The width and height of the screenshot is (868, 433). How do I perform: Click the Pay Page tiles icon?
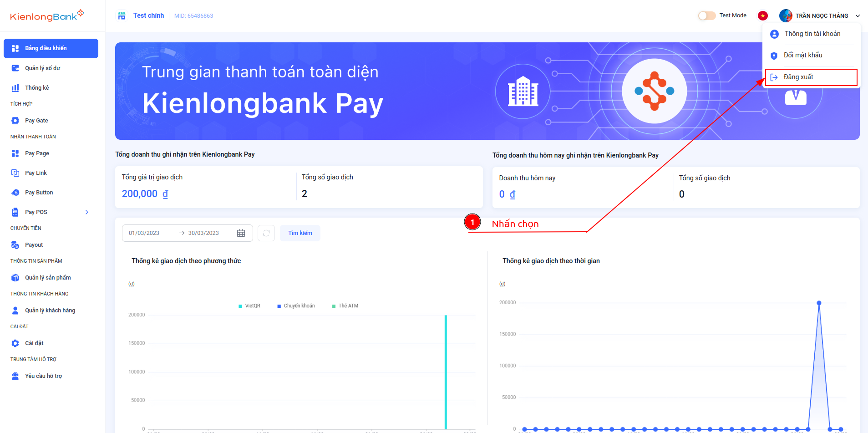click(15, 153)
